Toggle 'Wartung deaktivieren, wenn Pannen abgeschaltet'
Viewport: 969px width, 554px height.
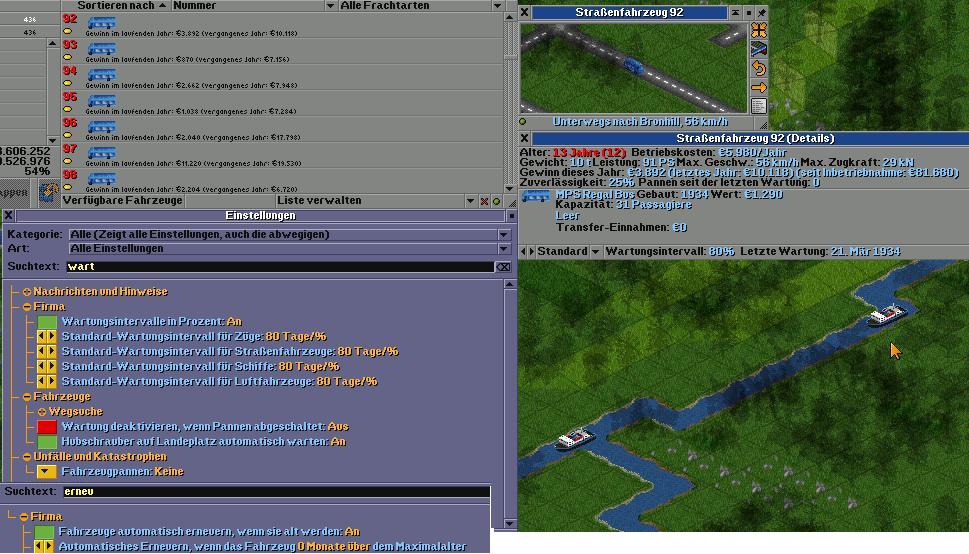point(47,427)
